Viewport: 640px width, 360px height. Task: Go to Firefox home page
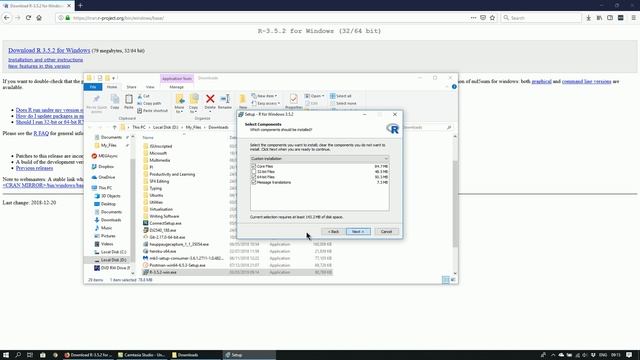tap(39, 18)
